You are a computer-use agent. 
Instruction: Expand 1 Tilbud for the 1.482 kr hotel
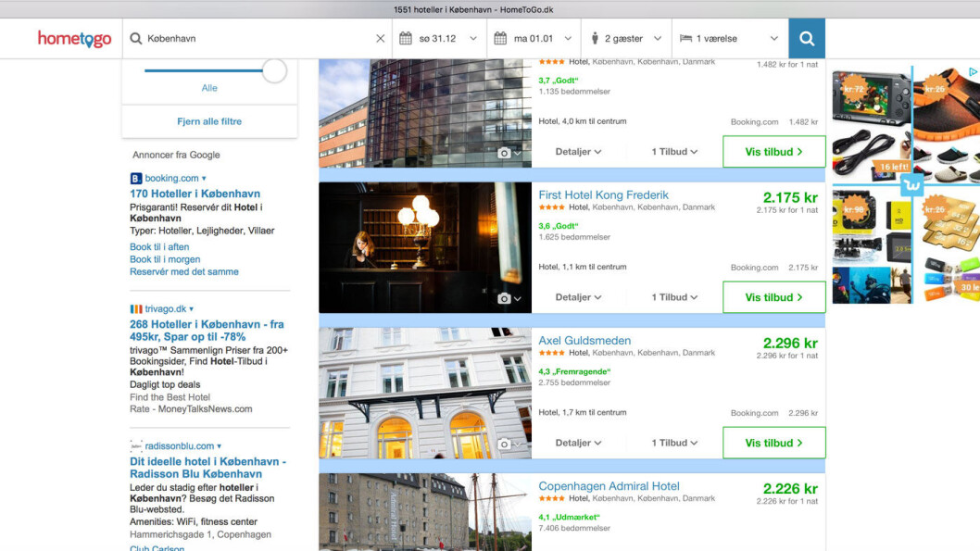click(x=674, y=152)
